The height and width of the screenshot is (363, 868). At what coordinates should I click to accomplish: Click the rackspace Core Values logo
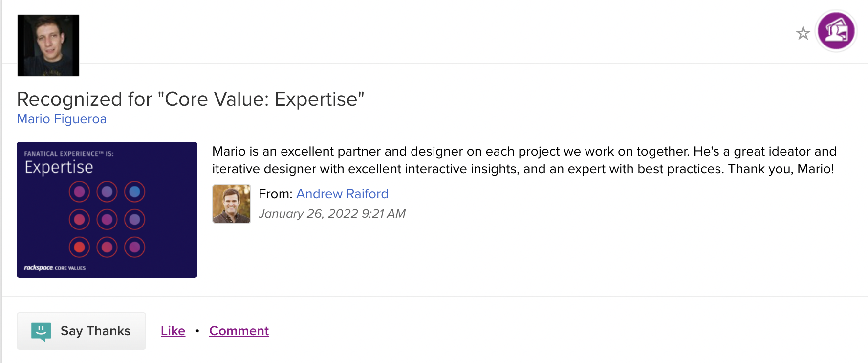pos(55,268)
